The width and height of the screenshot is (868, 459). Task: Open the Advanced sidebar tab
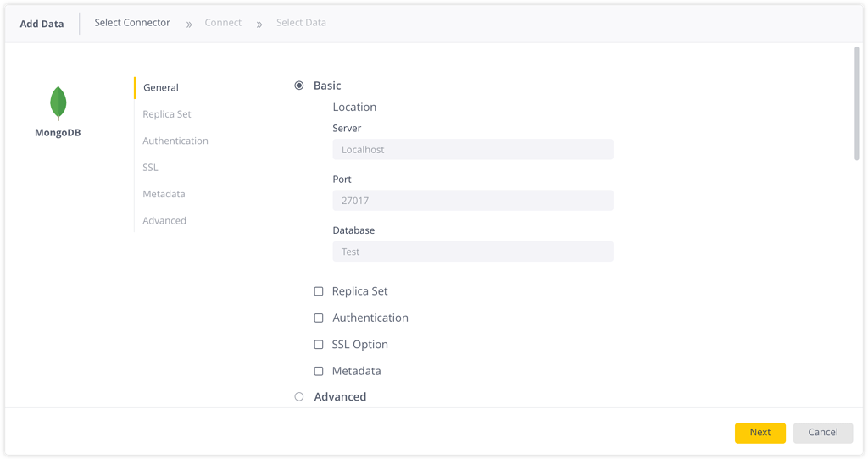click(164, 221)
